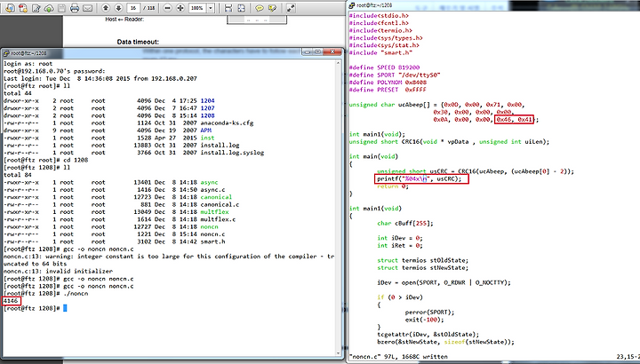Click the 1207 directory name in terminal
The image size is (640, 364).
(x=207, y=108)
